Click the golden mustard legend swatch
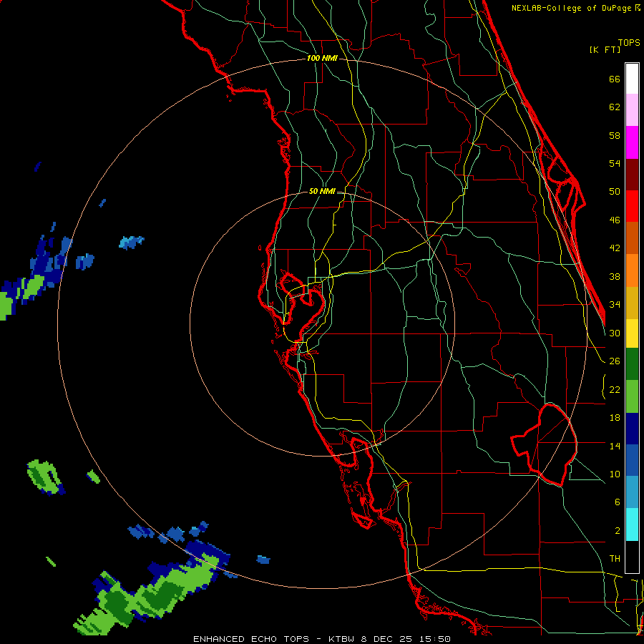 632,303
